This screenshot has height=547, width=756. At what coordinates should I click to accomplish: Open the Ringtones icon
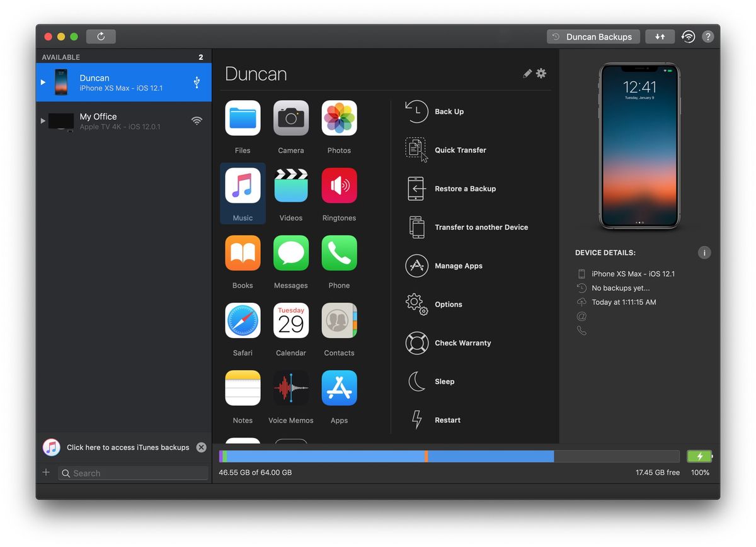click(339, 186)
